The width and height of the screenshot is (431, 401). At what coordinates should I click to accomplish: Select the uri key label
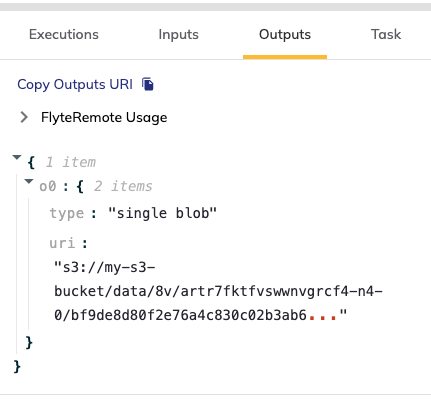click(62, 243)
